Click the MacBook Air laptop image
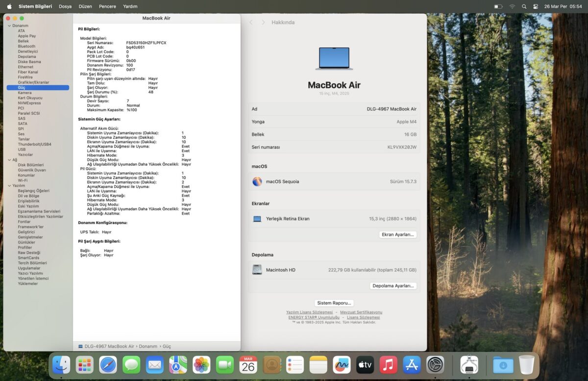The width and height of the screenshot is (588, 381). point(334,58)
